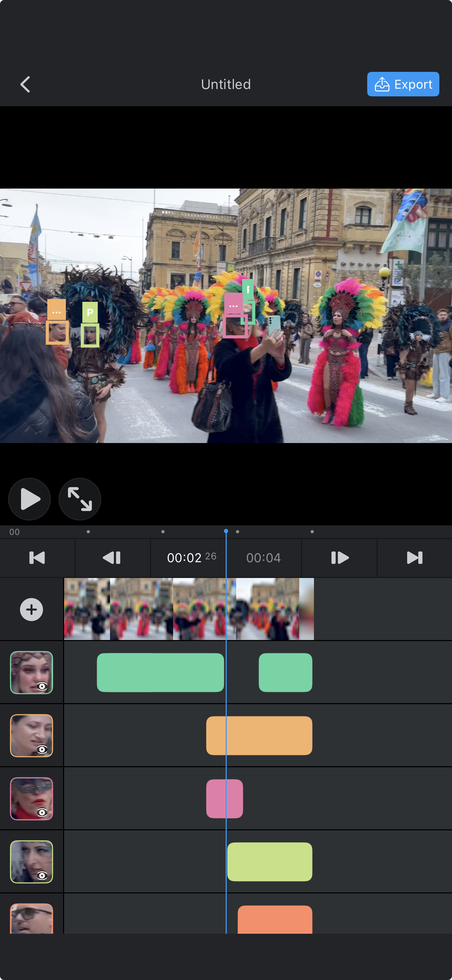Select the Untitled project title
Image resolution: width=452 pixels, height=980 pixels.
[x=226, y=84]
